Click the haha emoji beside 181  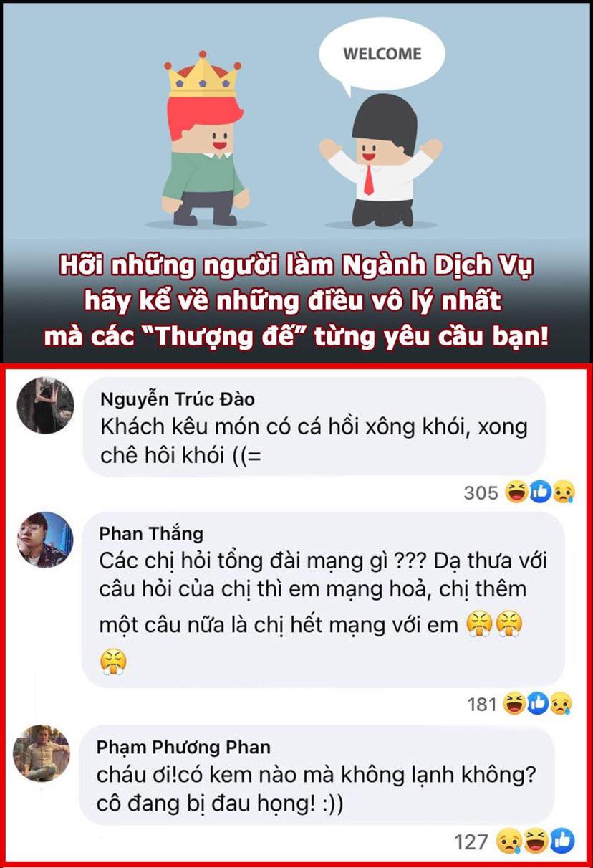(x=514, y=704)
